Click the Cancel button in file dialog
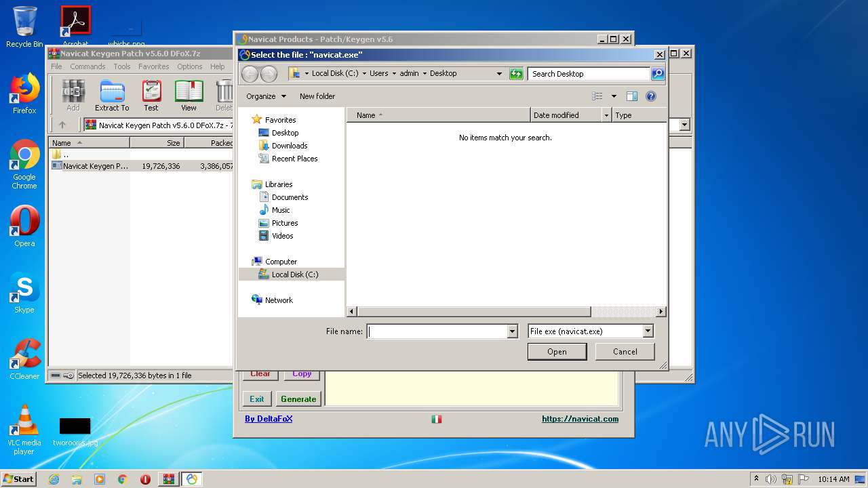Screen dimensions: 868x488 pyautogui.click(x=625, y=352)
